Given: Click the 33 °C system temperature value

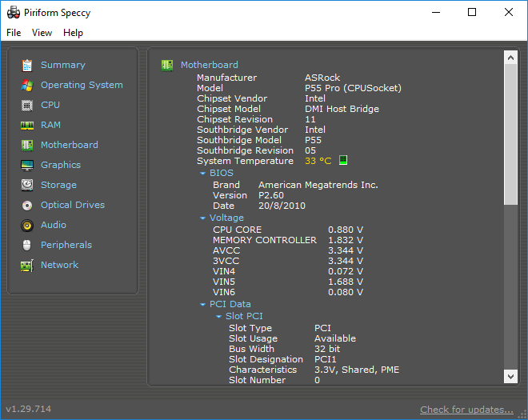Looking at the screenshot, I should point(318,161).
